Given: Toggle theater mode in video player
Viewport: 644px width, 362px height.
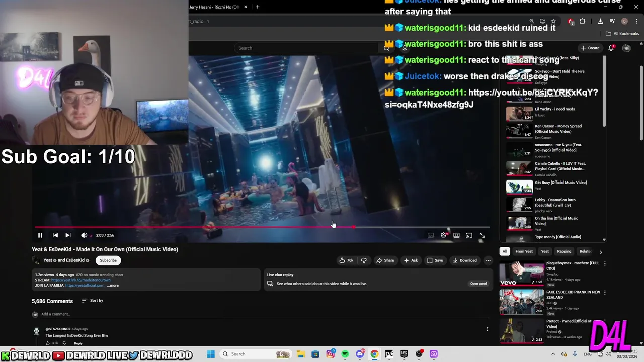Looking at the screenshot, I should coord(456,235).
